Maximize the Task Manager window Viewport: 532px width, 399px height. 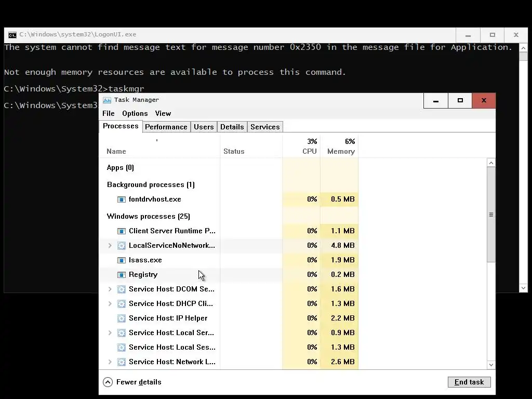tap(460, 101)
